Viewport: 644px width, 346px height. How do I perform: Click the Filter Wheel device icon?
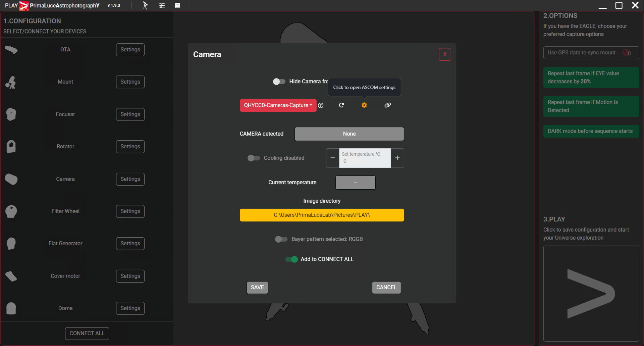11,211
